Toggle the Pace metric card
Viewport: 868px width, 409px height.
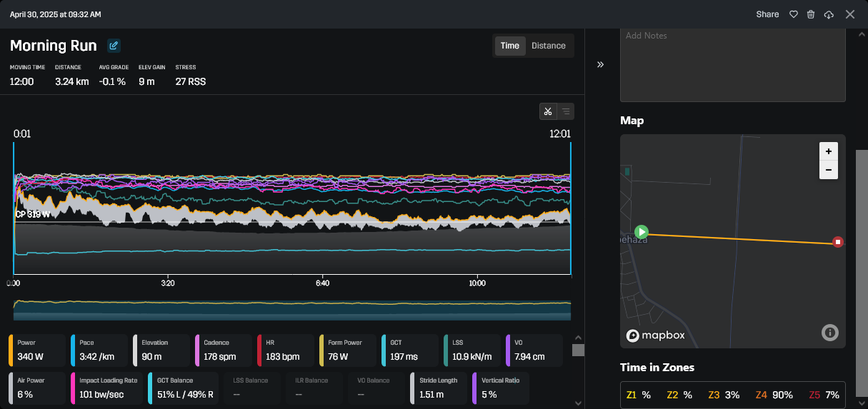tap(99, 350)
